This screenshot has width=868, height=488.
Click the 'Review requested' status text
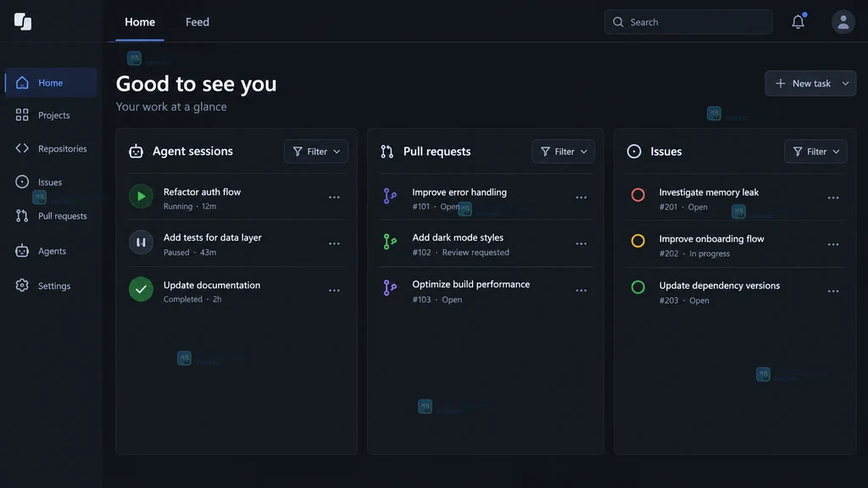click(x=476, y=252)
